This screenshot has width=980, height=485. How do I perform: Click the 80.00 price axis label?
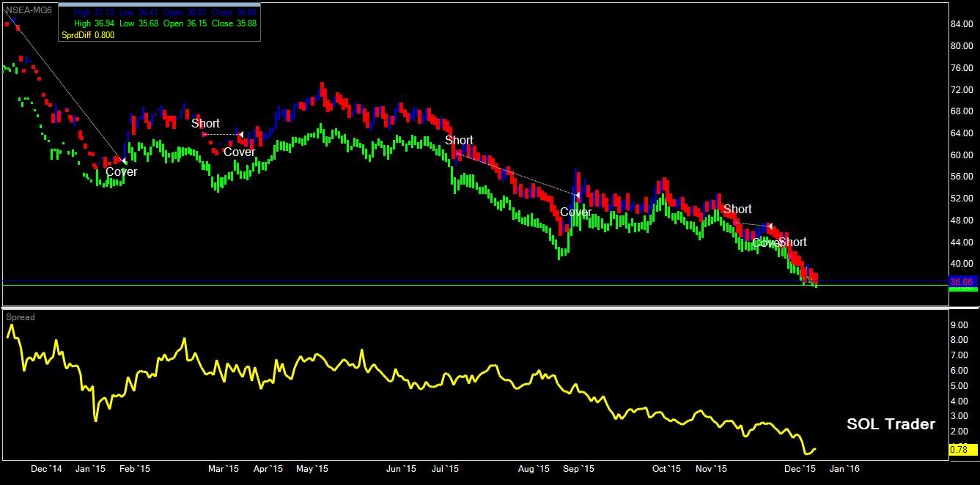tap(961, 45)
